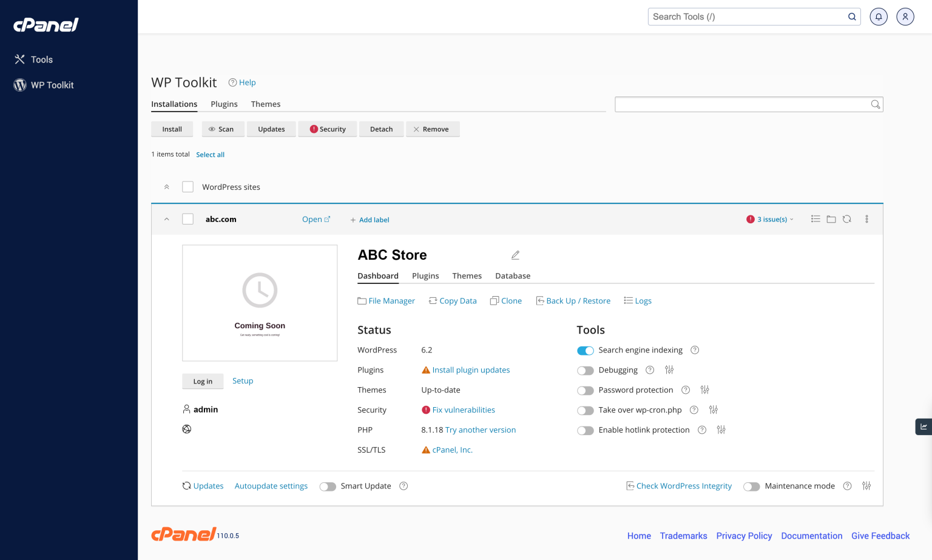Switch to top Themes tab
Screen dimensions: 932x560
266,104
